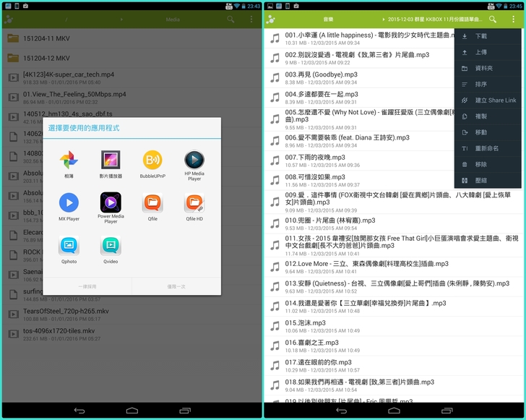Tap Media breadcrumb in left header
The height and width of the screenshot is (420, 526).
pyautogui.click(x=173, y=20)
